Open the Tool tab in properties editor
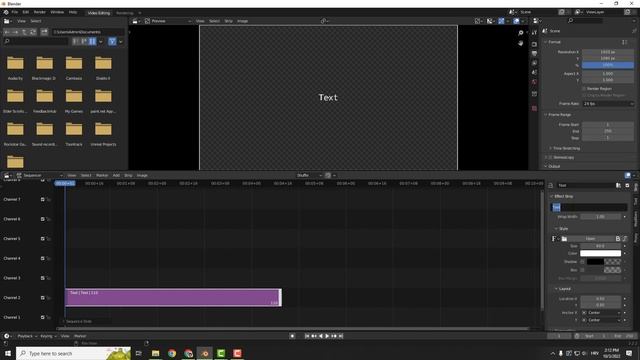640x360 pixels. pyautogui.click(x=534, y=33)
